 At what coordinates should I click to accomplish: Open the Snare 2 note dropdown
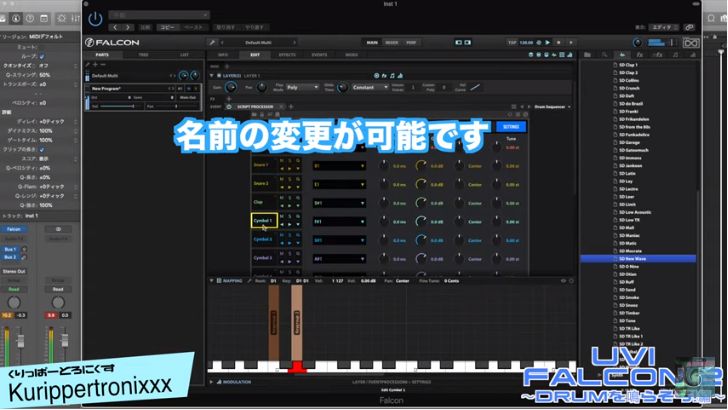(x=339, y=184)
